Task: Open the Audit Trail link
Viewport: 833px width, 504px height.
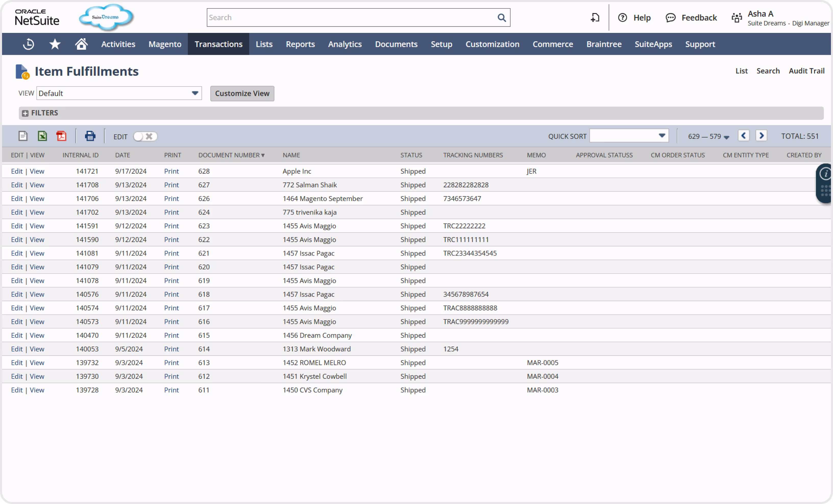Action: pyautogui.click(x=807, y=71)
